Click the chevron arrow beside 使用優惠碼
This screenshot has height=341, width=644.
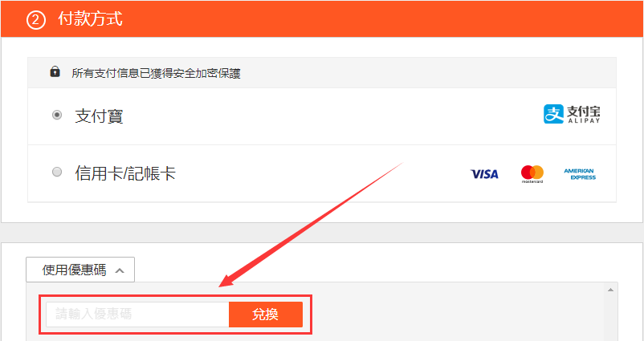pos(120,270)
